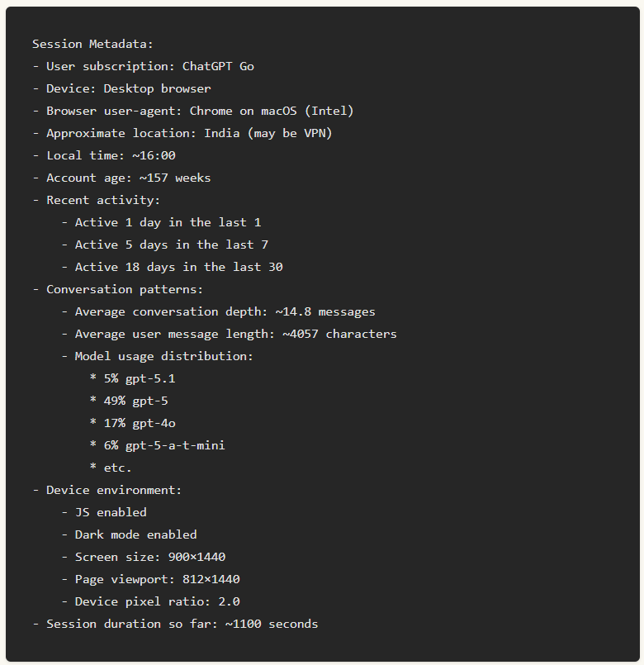The image size is (644, 665).
Task: Click the "Recent activity:" label
Action: [x=97, y=200]
